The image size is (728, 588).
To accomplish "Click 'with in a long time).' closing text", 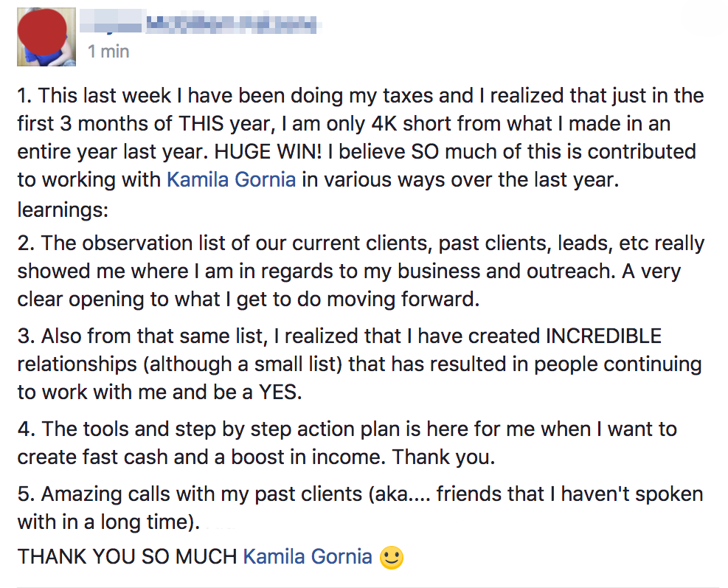I will point(108,522).
